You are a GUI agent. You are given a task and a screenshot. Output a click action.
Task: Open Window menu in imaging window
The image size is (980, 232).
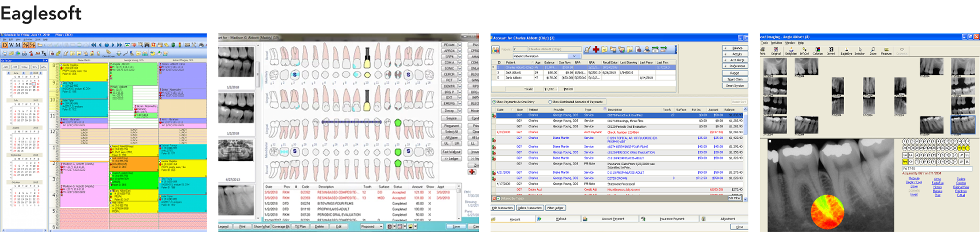[x=790, y=43]
